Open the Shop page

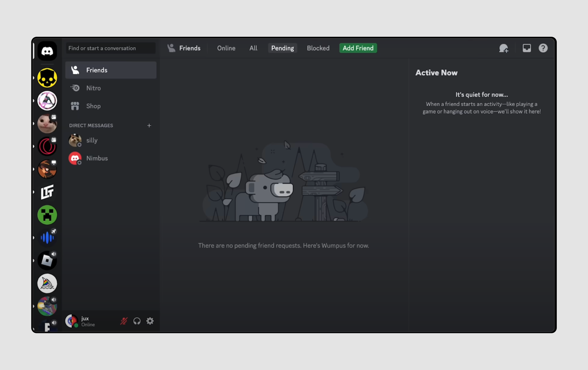click(111, 106)
